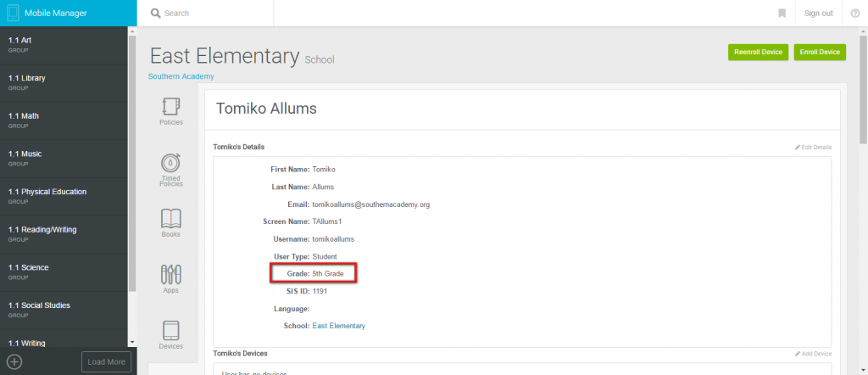The width and height of the screenshot is (868, 375).
Task: Click Edit Details pencil link
Action: [813, 148]
